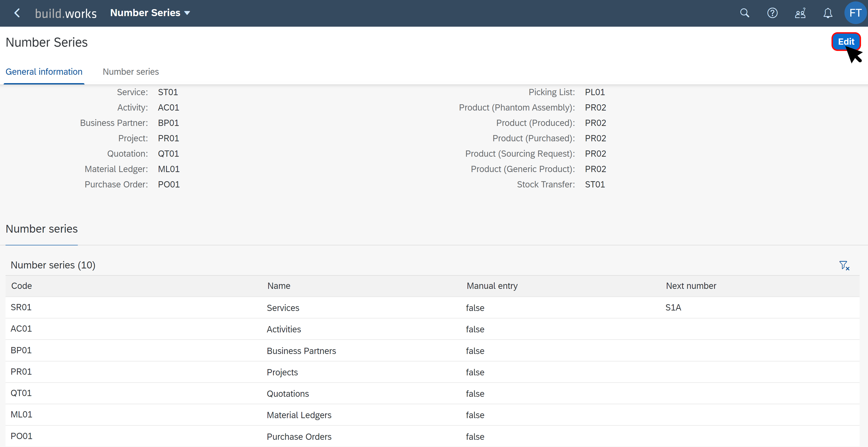Click the Product (Purchased) value PR02
Image resolution: width=868 pixels, height=447 pixels.
coord(595,138)
